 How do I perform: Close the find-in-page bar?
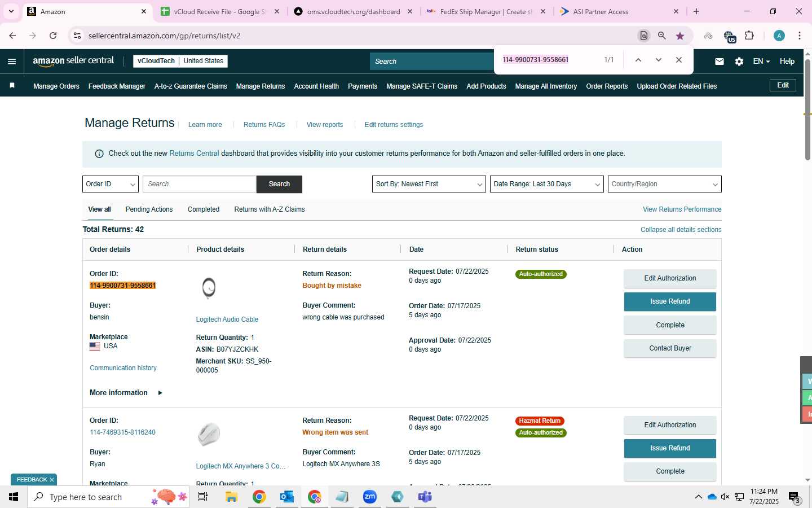(679, 60)
